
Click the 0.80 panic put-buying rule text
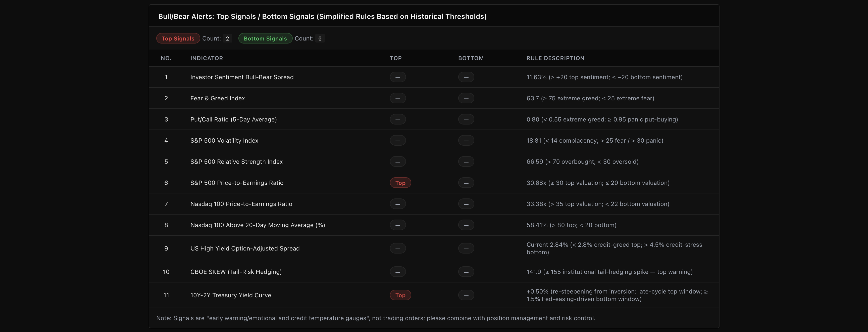pos(602,119)
